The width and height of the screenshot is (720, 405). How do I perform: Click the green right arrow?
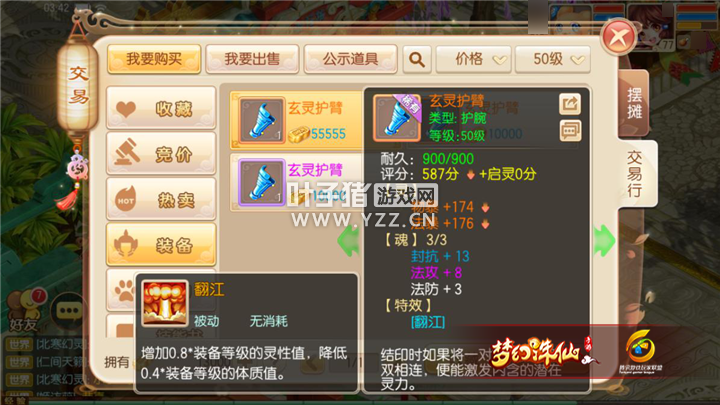click(x=604, y=240)
